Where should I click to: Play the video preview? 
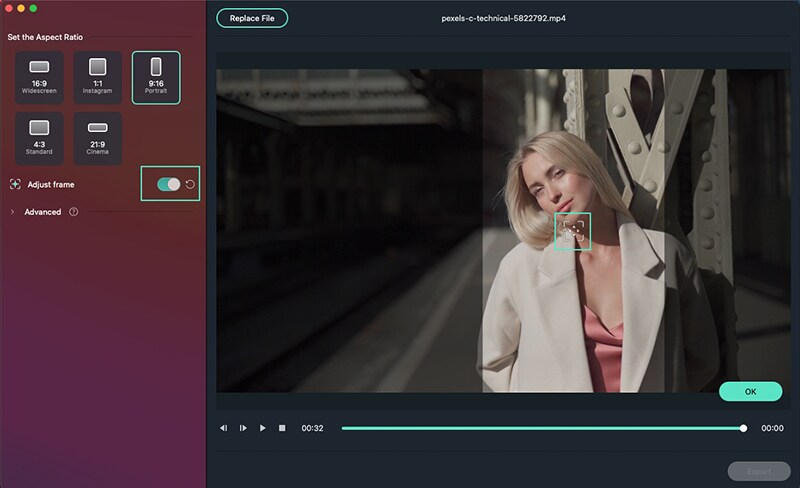[x=262, y=428]
